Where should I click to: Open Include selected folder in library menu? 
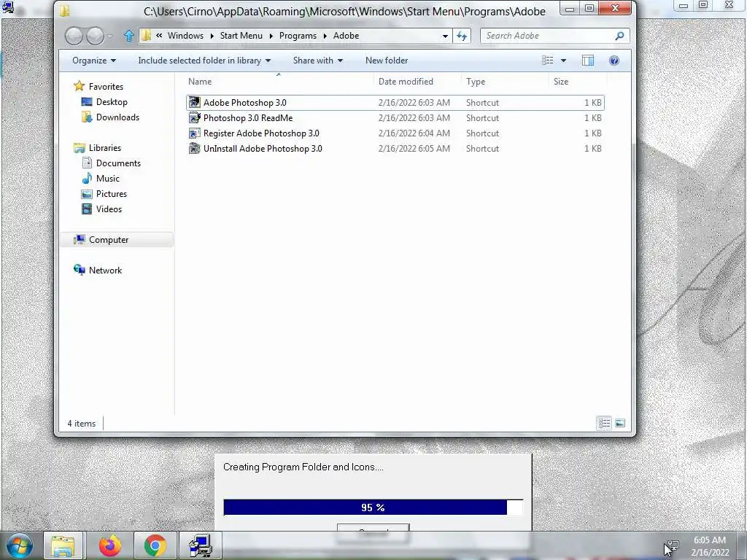[204, 61]
